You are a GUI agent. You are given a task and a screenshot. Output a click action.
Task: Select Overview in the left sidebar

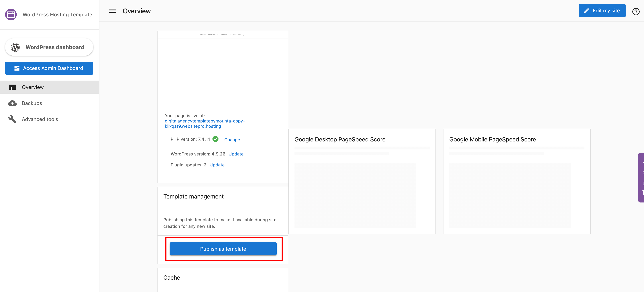pos(32,87)
